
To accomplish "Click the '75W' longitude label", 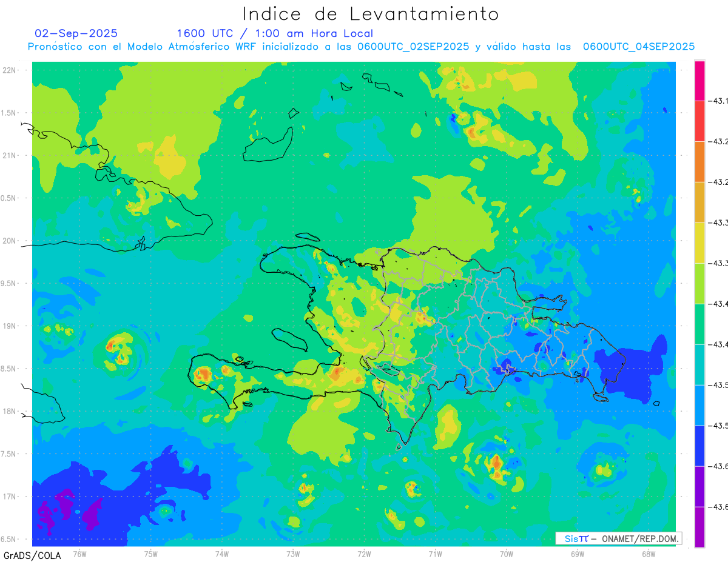I will (x=151, y=554).
